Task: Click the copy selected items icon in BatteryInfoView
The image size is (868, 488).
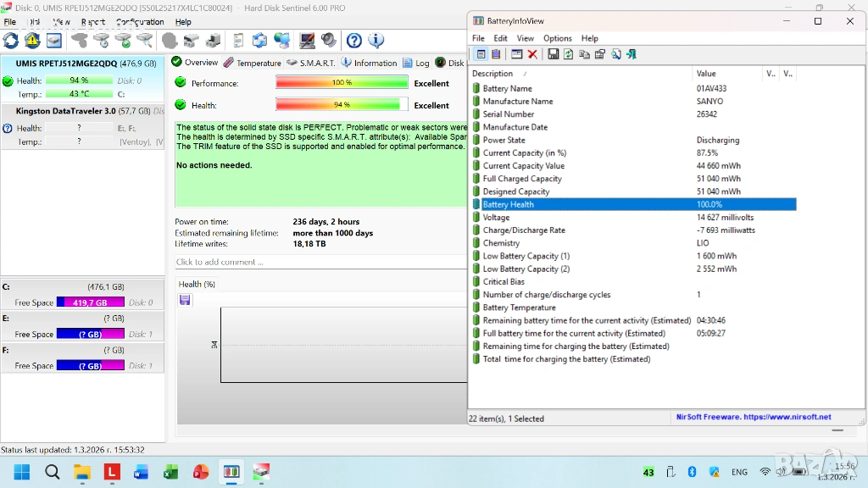Action: coord(584,54)
